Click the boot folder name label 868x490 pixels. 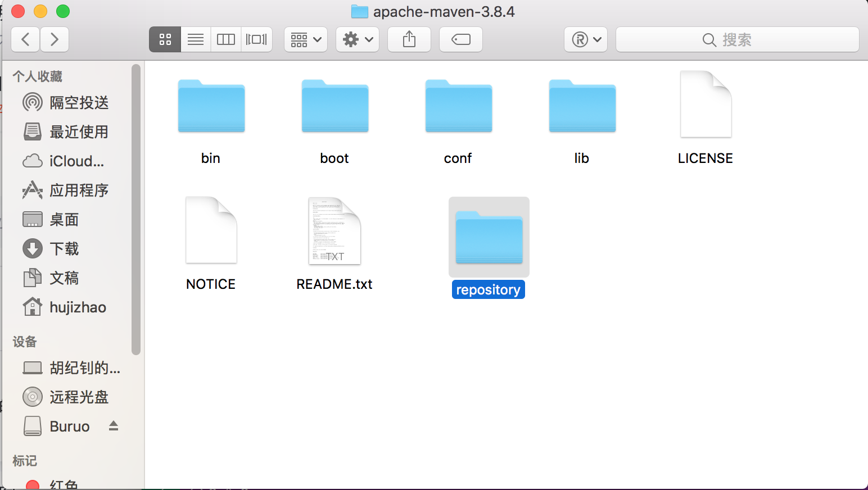[x=334, y=158]
